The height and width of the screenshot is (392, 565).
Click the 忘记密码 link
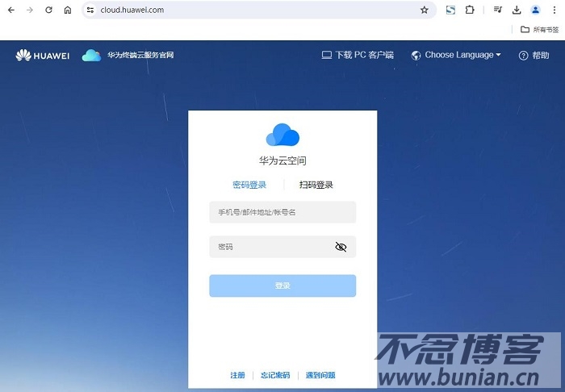coord(275,375)
